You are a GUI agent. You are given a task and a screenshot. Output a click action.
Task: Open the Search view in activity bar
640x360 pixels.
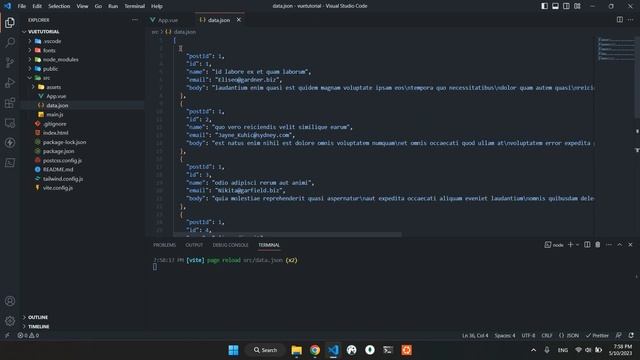pos(10,42)
